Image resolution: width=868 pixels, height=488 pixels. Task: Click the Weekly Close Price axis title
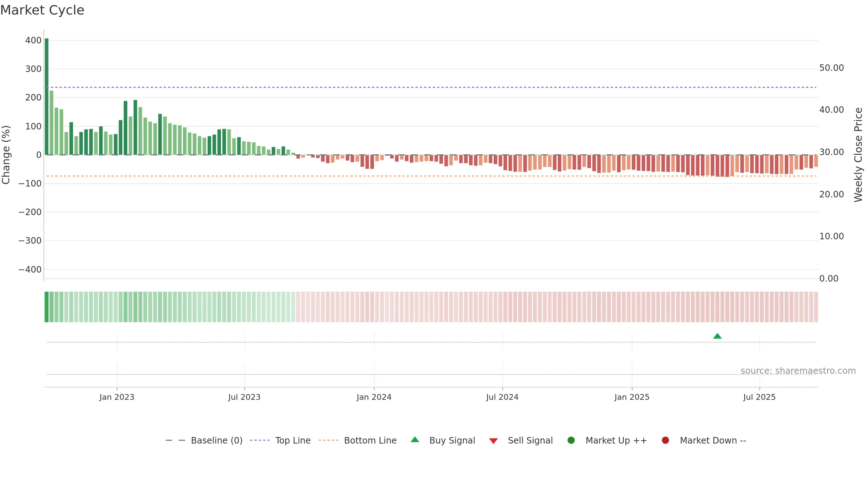pos(858,155)
